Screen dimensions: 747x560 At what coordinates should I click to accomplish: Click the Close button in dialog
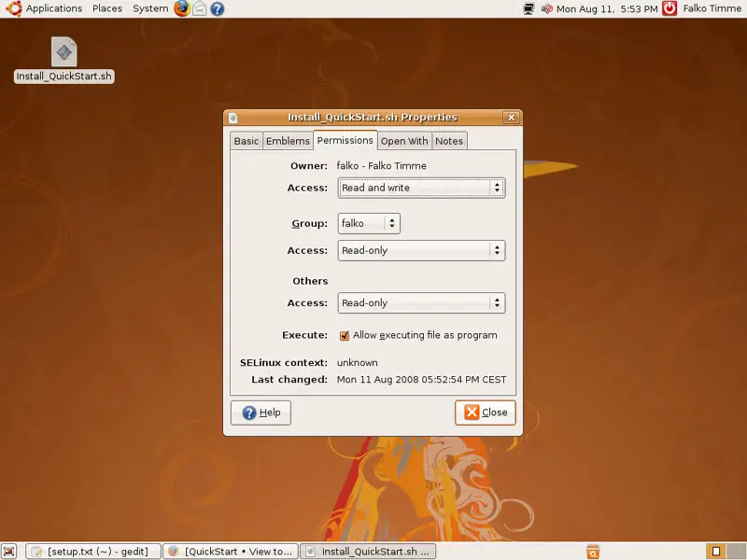pos(486,413)
